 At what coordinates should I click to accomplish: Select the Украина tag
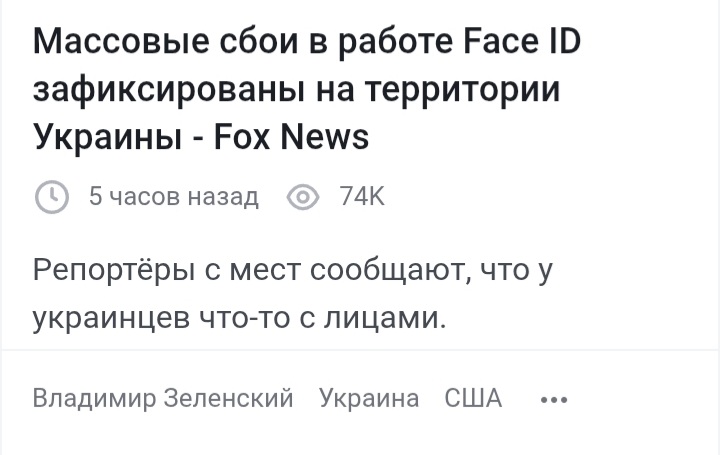369,398
